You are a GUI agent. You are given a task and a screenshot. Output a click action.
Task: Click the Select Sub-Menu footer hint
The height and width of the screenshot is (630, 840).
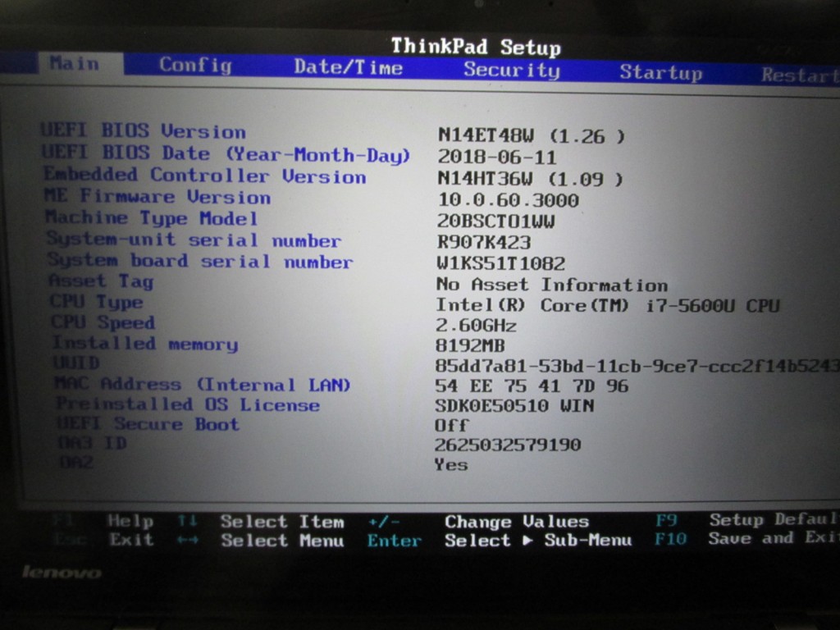click(538, 540)
